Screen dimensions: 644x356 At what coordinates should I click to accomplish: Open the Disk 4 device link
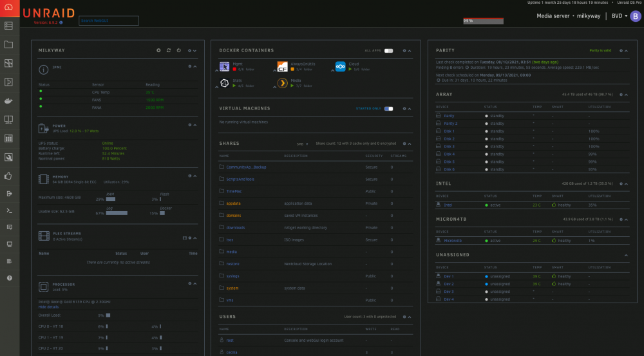click(x=449, y=155)
